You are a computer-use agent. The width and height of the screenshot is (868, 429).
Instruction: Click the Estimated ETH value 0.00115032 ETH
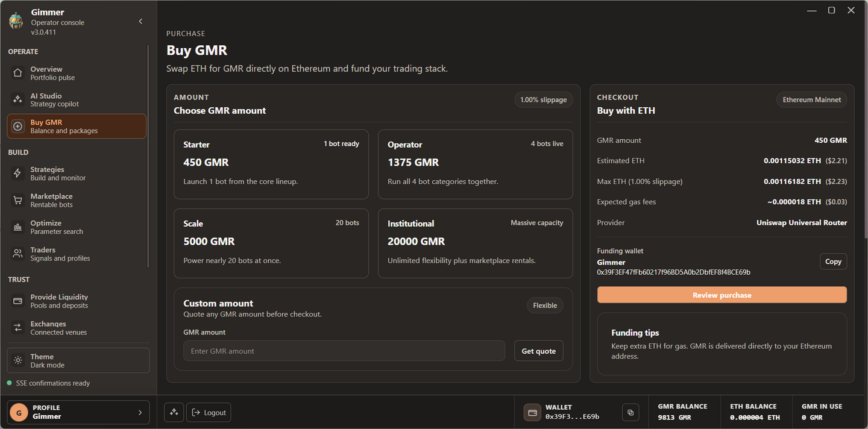click(x=792, y=161)
